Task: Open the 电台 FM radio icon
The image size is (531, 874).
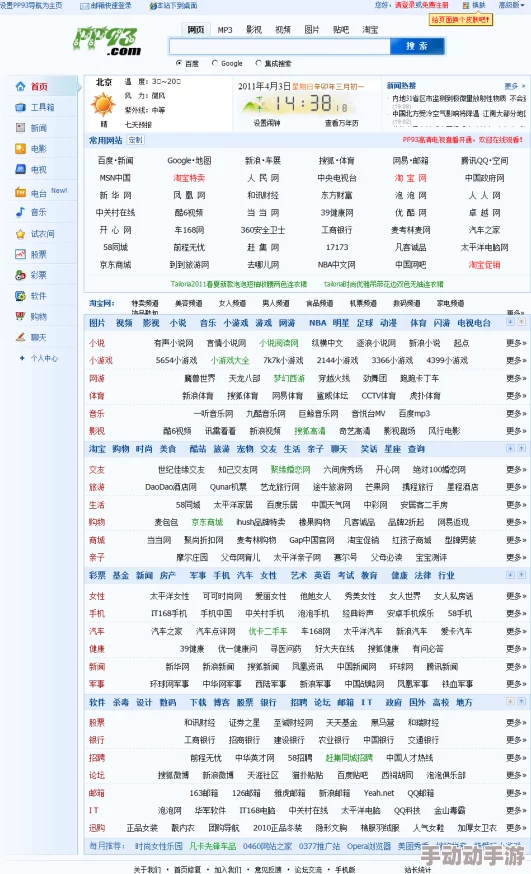Action: click(21, 193)
